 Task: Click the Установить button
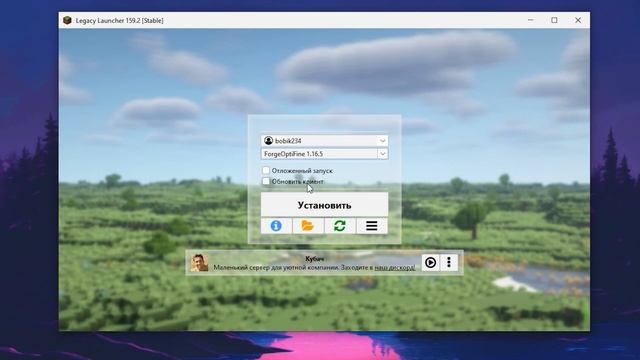pos(324,205)
